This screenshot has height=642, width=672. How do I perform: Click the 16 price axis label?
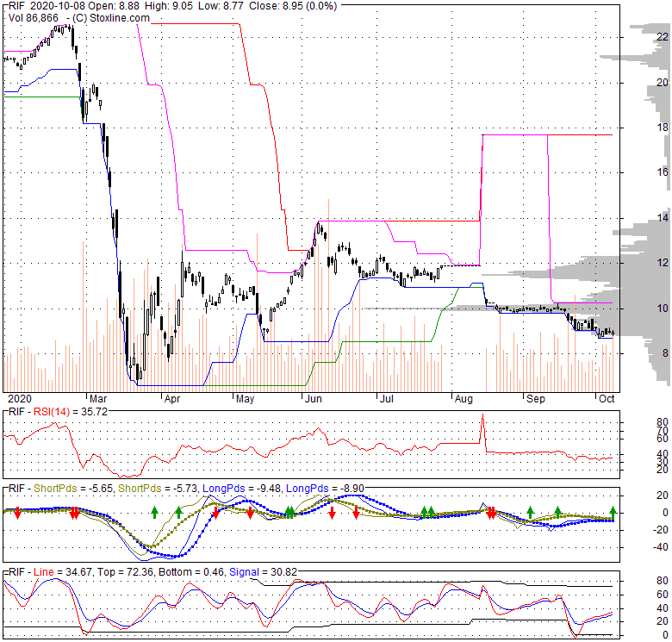[663, 172]
